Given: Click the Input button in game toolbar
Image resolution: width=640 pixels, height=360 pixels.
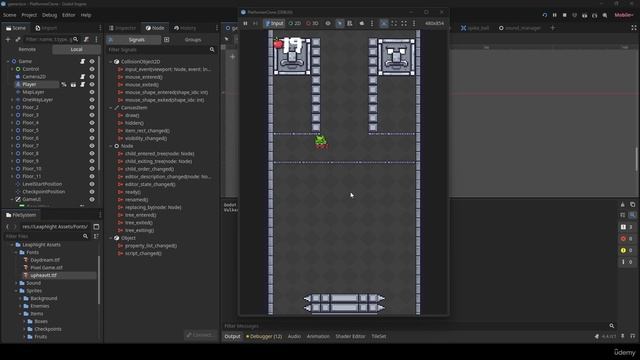Looking at the screenshot, I should click(274, 24).
